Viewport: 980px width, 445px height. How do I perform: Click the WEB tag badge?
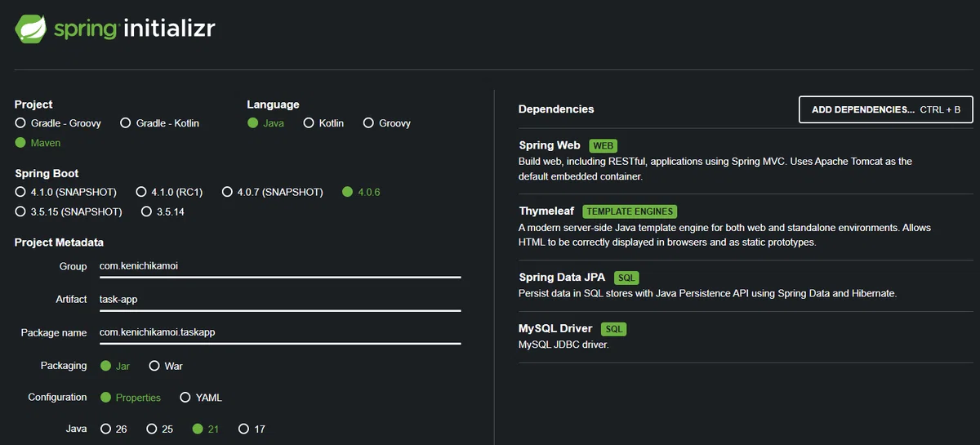coord(604,146)
